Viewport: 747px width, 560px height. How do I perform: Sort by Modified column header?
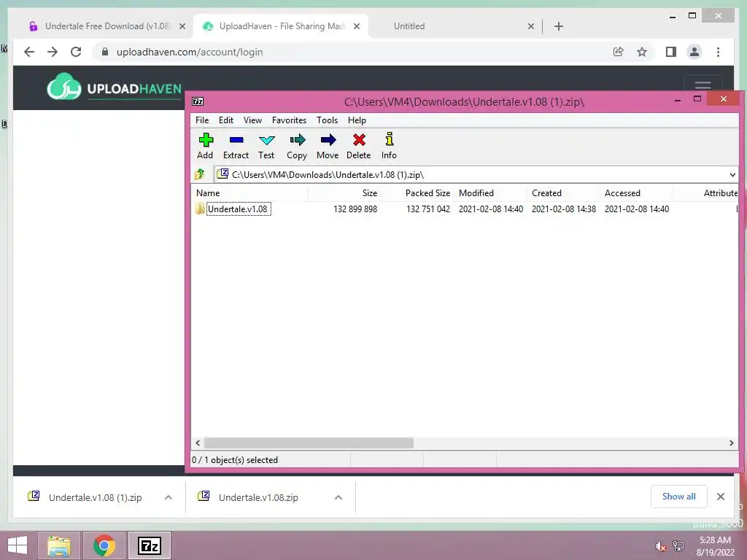click(x=491, y=192)
